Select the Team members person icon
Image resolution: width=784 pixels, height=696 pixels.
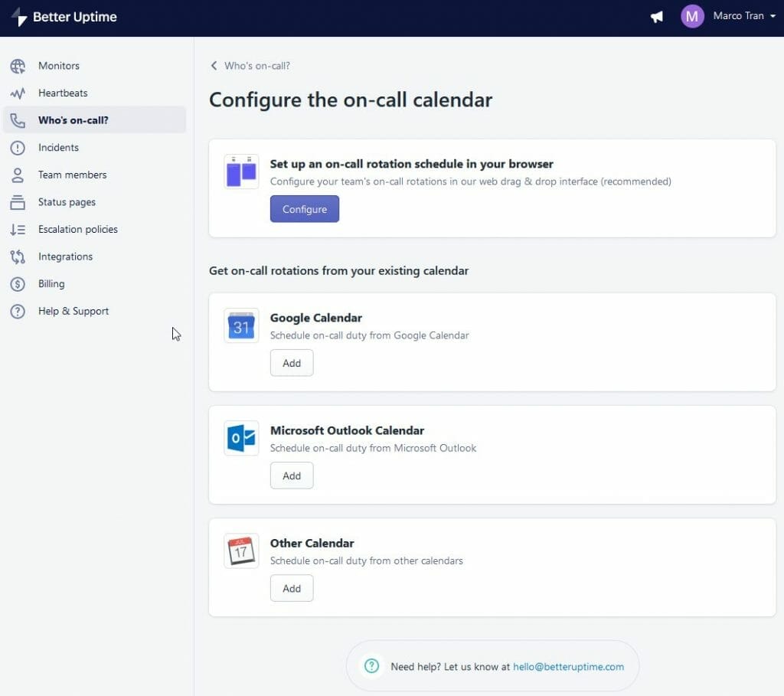[x=18, y=175]
